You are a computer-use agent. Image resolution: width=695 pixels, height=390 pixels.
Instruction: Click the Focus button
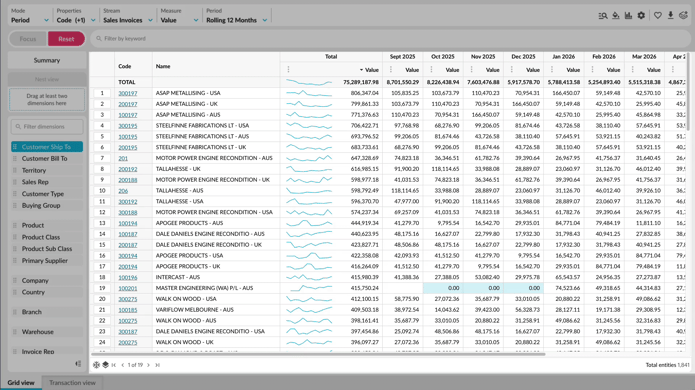click(28, 39)
